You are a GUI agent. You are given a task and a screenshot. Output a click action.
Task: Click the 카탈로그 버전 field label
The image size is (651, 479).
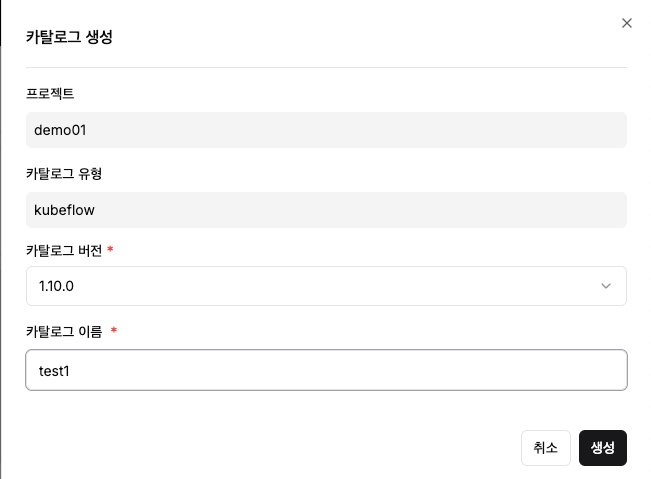(64, 250)
